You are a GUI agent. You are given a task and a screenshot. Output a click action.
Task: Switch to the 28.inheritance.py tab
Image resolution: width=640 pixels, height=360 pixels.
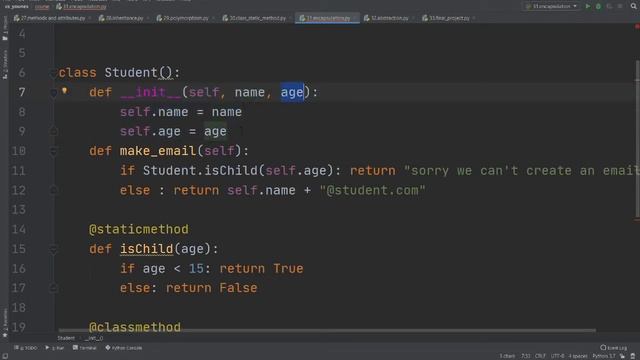click(x=124, y=18)
